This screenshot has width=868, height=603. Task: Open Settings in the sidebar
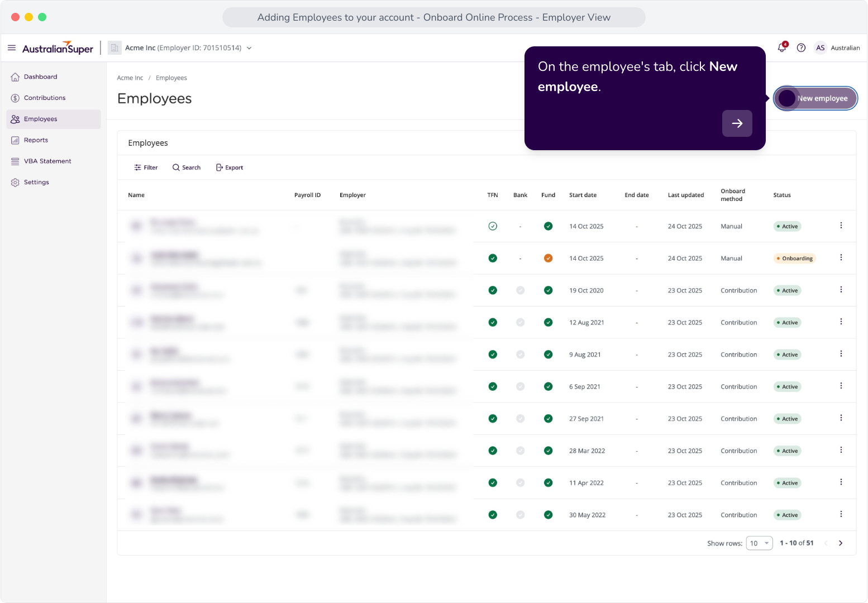(54, 183)
